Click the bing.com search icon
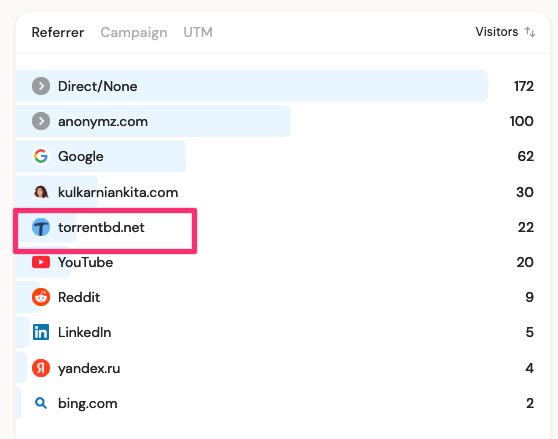The width and height of the screenshot is (558, 439). point(41,403)
